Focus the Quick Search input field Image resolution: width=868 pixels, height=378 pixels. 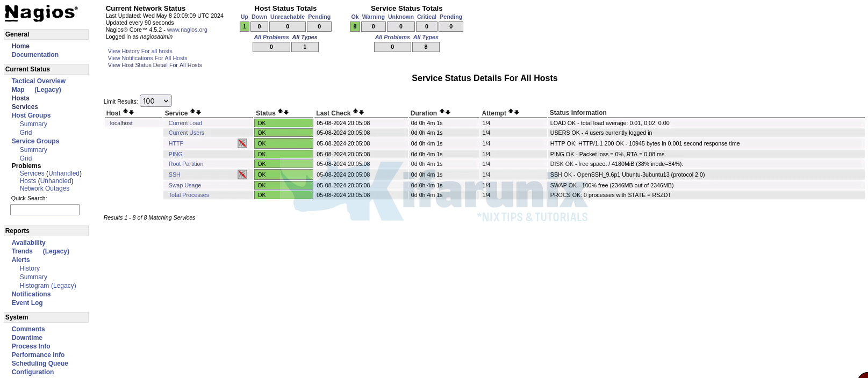coord(45,209)
